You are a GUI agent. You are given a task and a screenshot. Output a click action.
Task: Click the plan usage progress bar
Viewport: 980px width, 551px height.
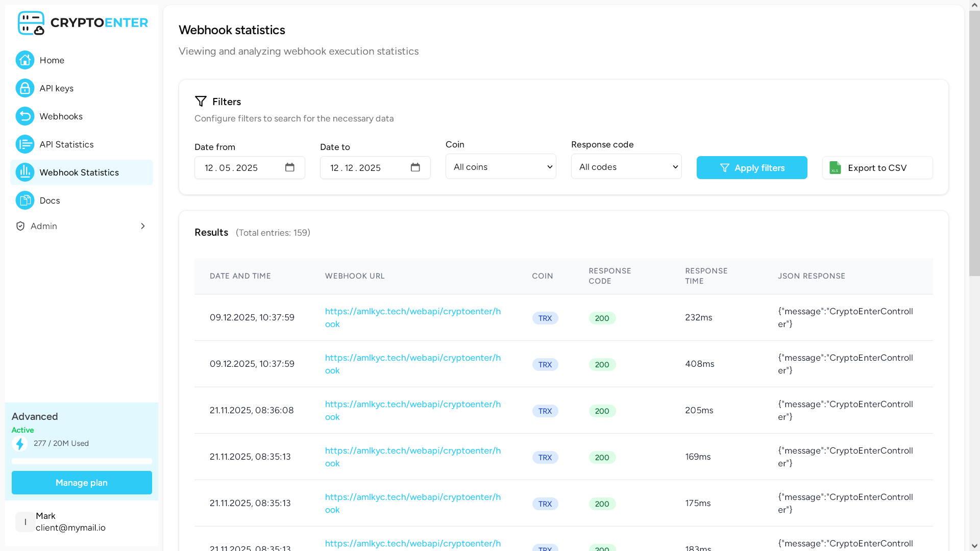[x=82, y=461]
